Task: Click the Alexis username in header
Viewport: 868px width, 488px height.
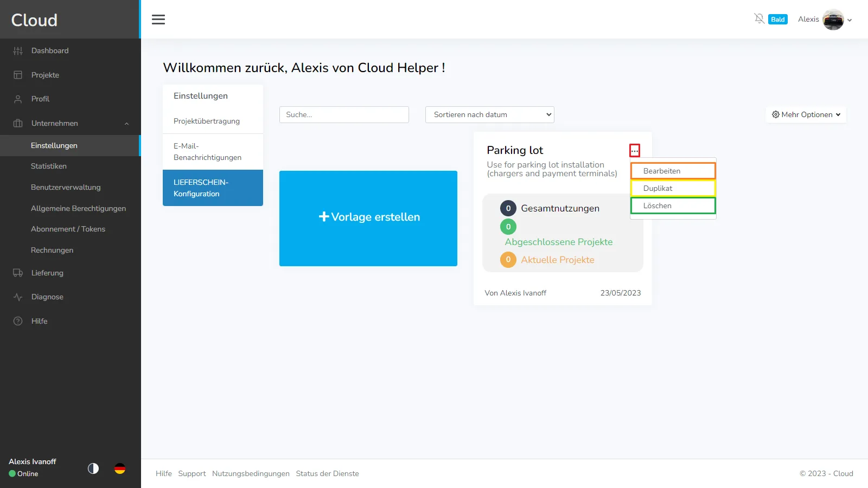Action: click(808, 19)
